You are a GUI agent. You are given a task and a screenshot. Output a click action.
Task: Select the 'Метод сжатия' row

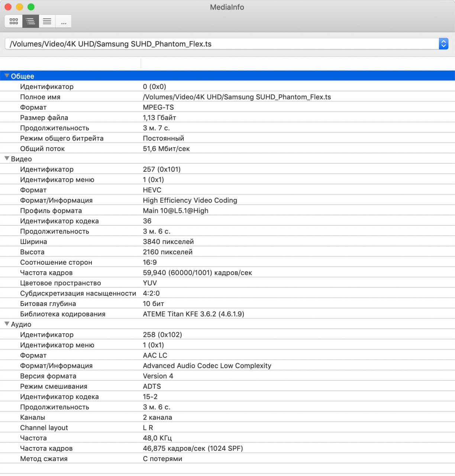(x=227, y=459)
